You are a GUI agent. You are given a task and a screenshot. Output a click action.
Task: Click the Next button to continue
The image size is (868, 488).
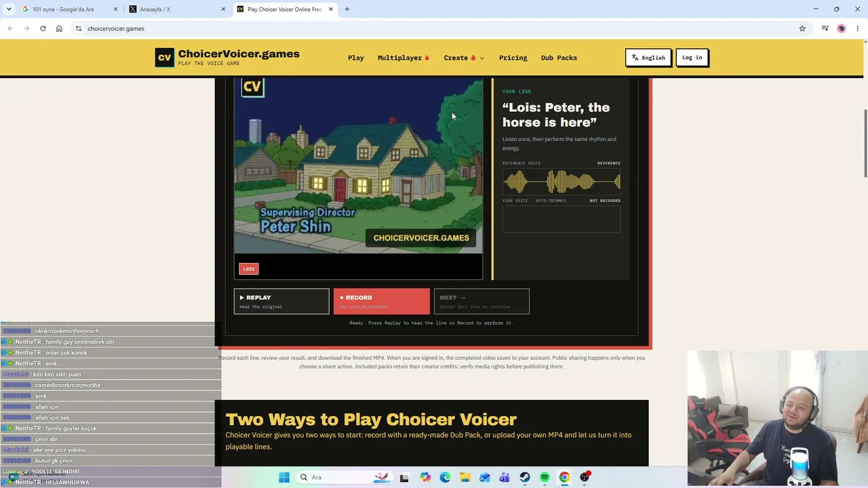coord(481,301)
